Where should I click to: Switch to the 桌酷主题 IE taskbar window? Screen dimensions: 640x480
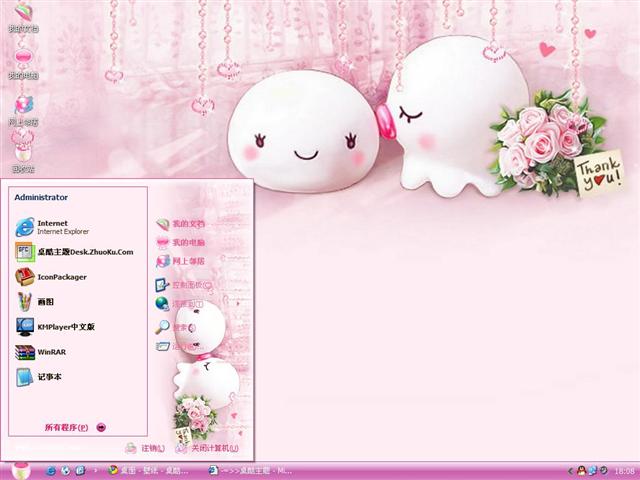[250, 471]
